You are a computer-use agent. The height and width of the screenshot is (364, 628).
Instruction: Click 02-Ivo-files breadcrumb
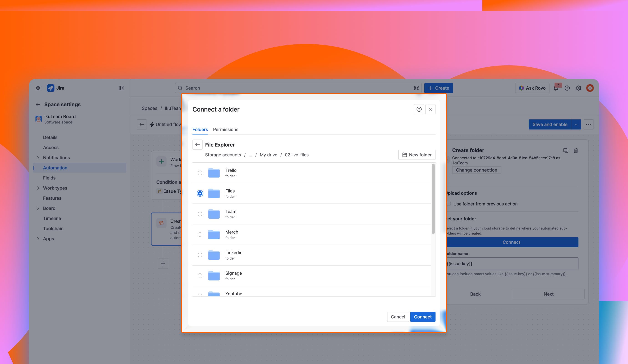pyautogui.click(x=296, y=155)
